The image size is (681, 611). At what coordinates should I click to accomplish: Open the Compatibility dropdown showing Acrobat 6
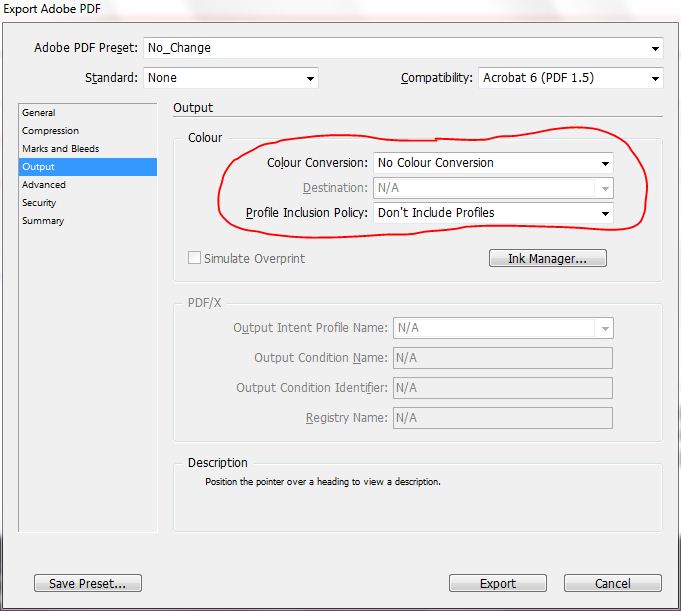click(x=571, y=78)
